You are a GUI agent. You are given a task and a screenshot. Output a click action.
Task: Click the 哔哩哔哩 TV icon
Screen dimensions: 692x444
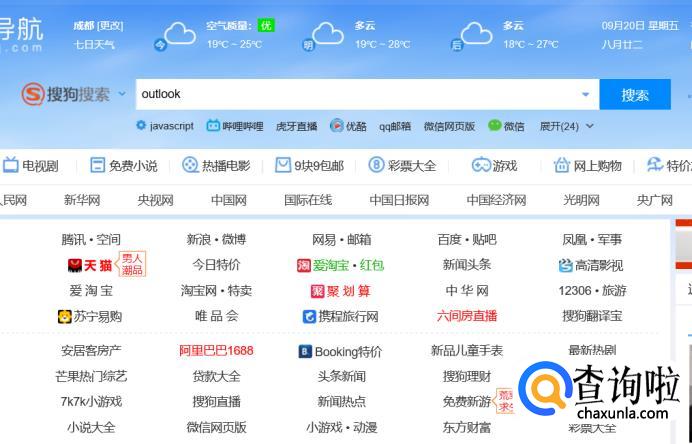pos(213,126)
